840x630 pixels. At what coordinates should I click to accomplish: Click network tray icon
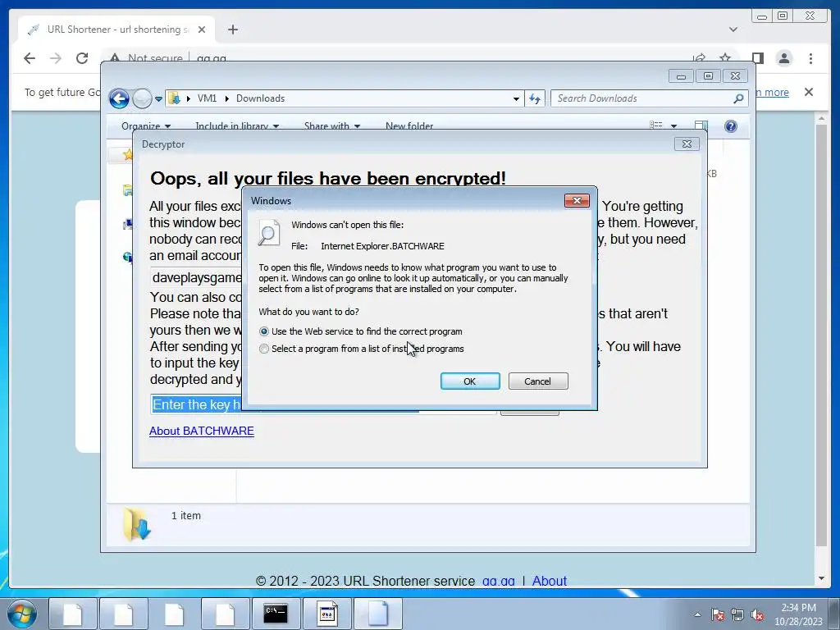coord(737,614)
